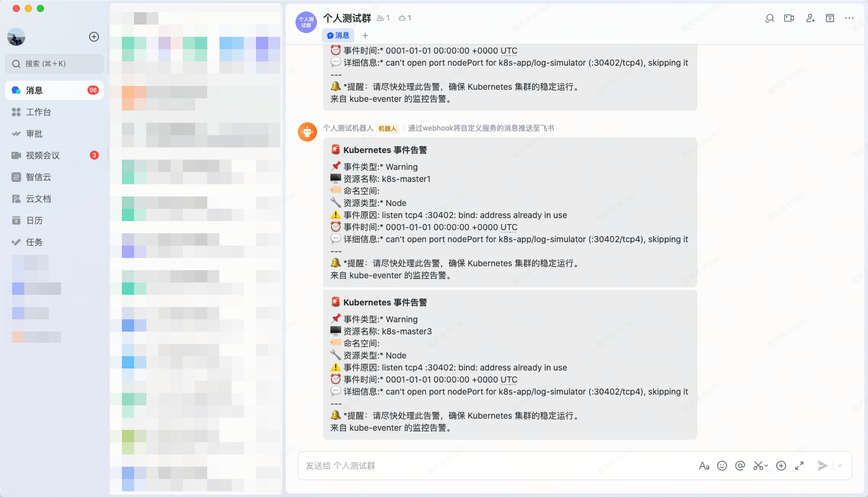Open the more options ellipsis menu
Screen dimensions: 868x497
[x=849, y=18]
